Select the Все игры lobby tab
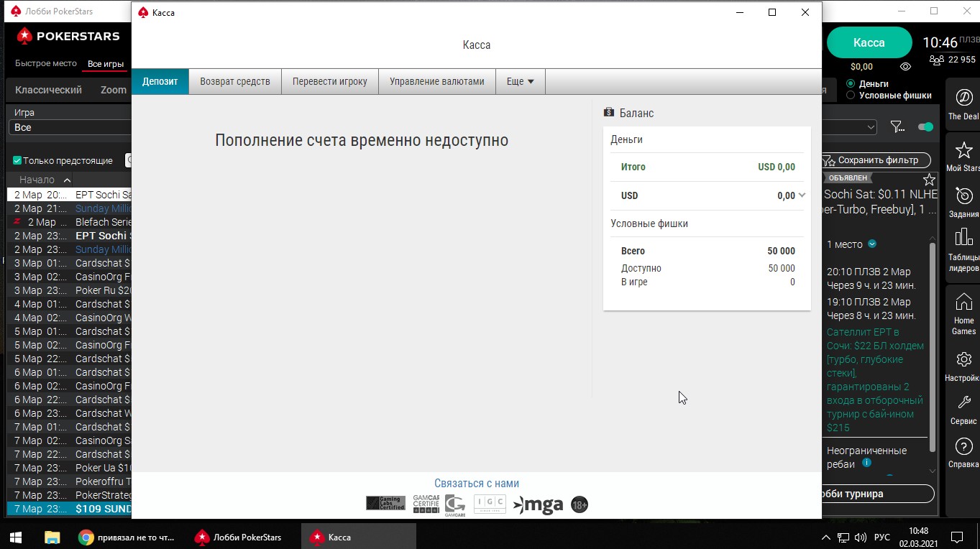Viewport: 980px width, 549px height. [106, 64]
